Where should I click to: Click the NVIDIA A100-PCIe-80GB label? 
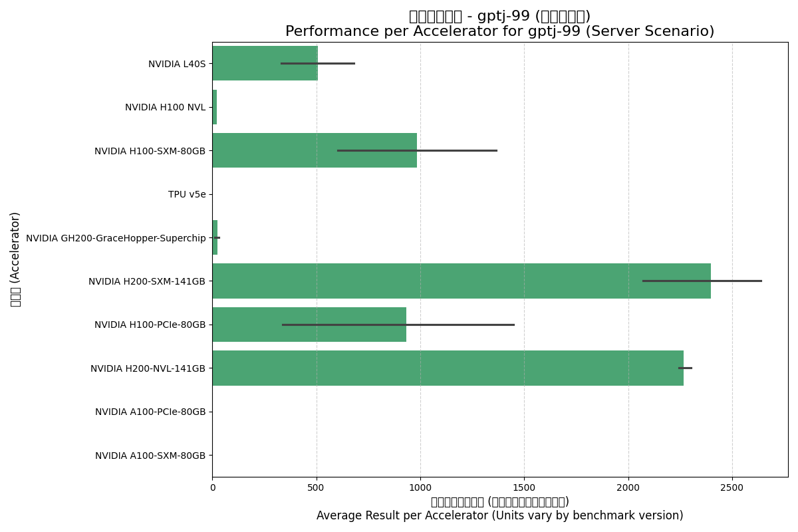point(150,410)
